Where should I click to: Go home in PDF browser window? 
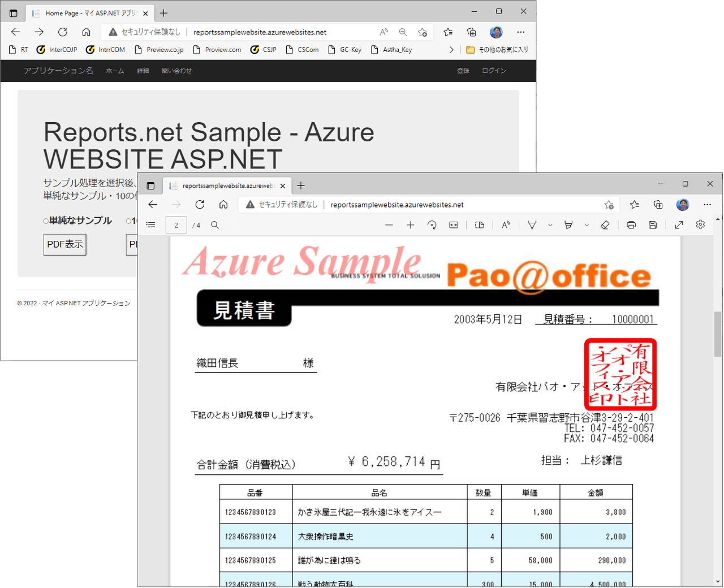pyautogui.click(x=223, y=204)
